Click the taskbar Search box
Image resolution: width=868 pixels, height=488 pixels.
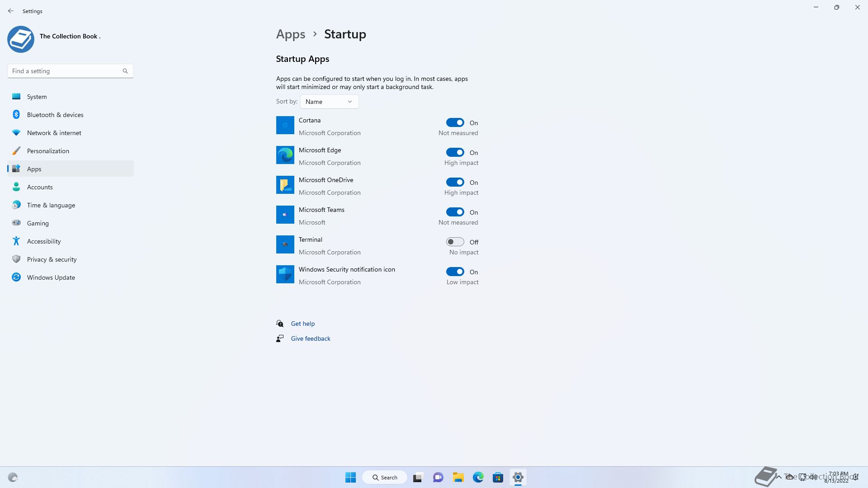(x=385, y=477)
